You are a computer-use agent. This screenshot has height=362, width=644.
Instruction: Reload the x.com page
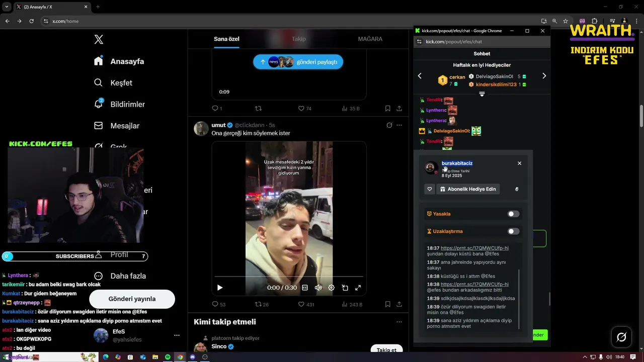point(31,21)
